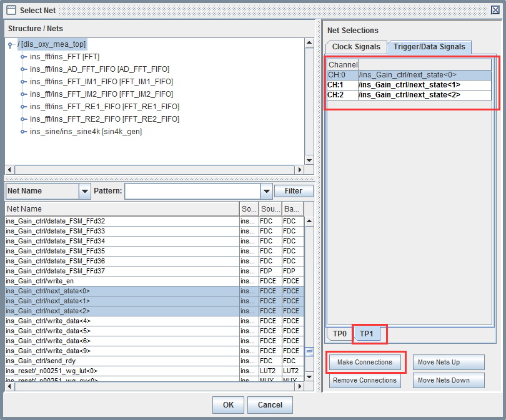The height and width of the screenshot is (420, 506).
Task: Click Remove Connections
Action: click(365, 380)
